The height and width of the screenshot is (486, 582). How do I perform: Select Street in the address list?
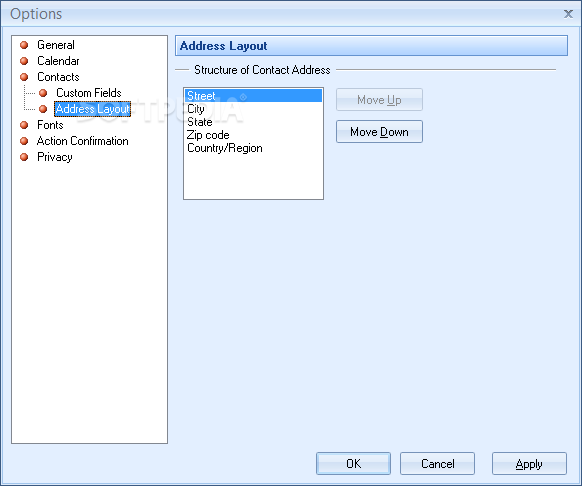click(253, 95)
